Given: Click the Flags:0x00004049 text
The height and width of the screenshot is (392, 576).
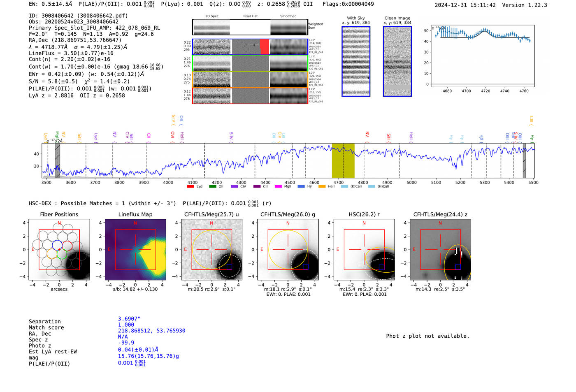Looking at the screenshot, I should [x=348, y=4].
